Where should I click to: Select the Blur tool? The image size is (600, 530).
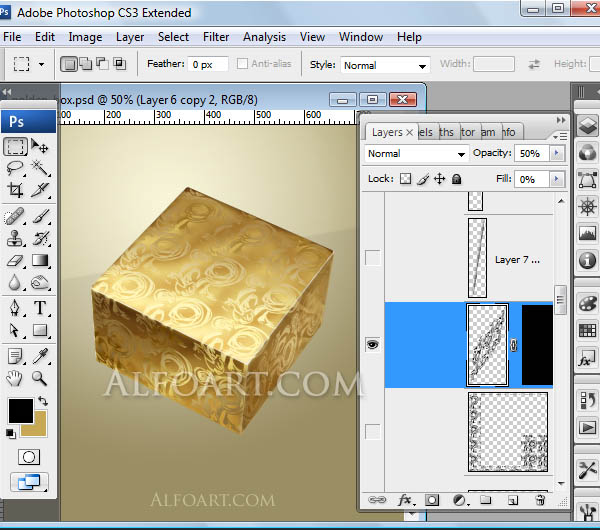coord(15,283)
